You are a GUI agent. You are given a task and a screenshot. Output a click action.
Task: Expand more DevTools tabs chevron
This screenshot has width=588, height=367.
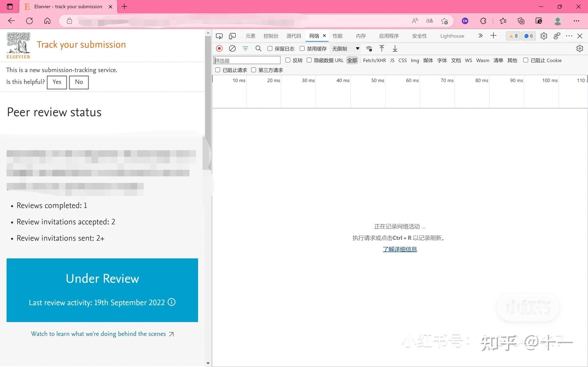click(x=480, y=36)
